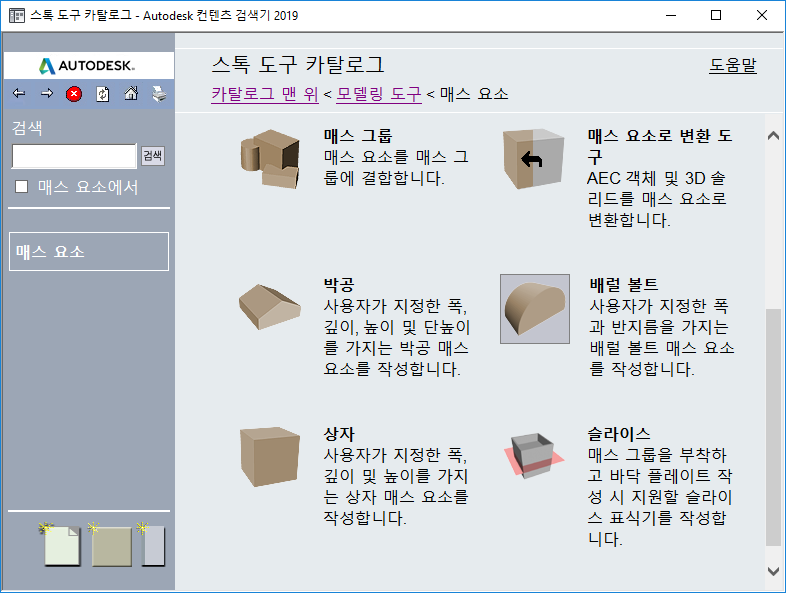Click the 배럴 볼트 title text

coord(624,285)
